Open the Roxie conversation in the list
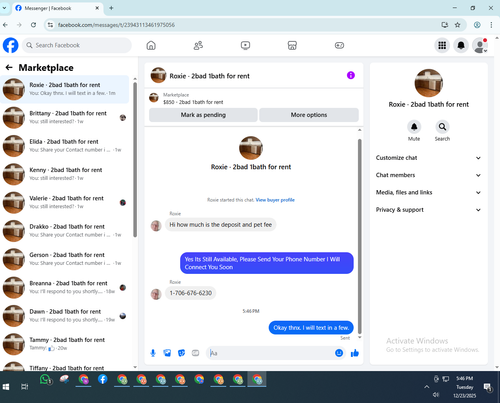The image size is (500, 403). (x=65, y=89)
